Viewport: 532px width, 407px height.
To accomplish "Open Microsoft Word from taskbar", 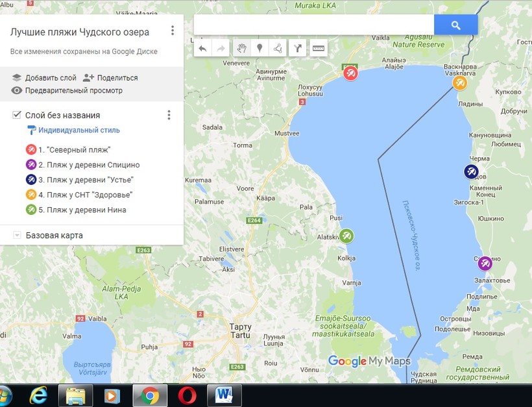I will click(224, 396).
